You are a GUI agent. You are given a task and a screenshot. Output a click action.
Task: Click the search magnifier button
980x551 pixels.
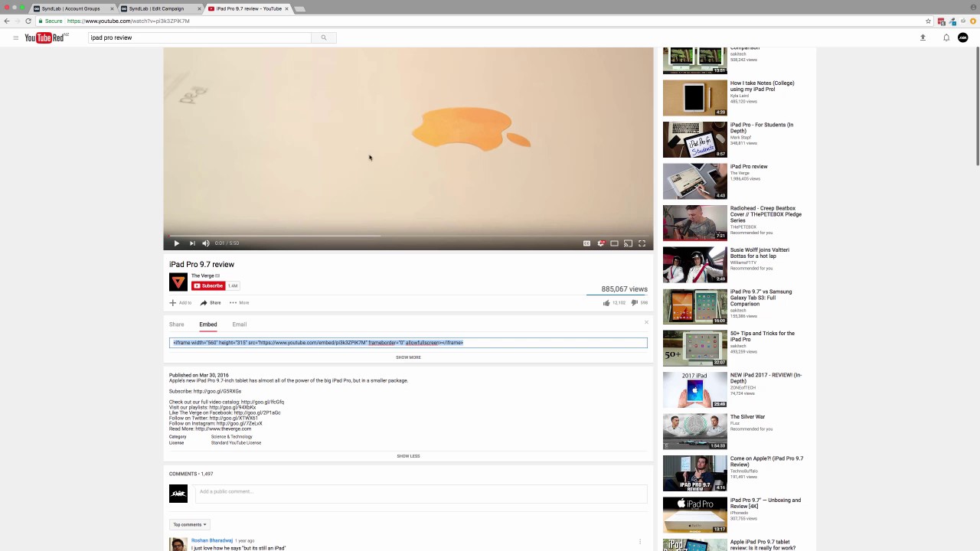[324, 37]
